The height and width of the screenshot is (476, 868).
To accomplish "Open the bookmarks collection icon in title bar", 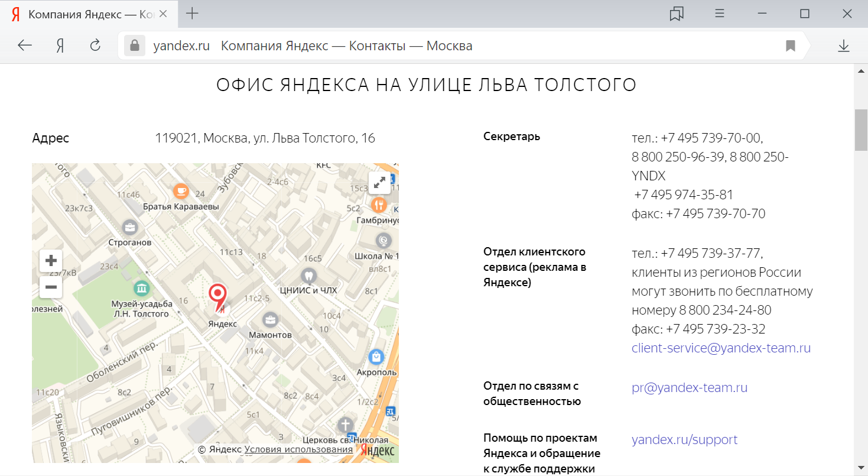I will pyautogui.click(x=677, y=14).
